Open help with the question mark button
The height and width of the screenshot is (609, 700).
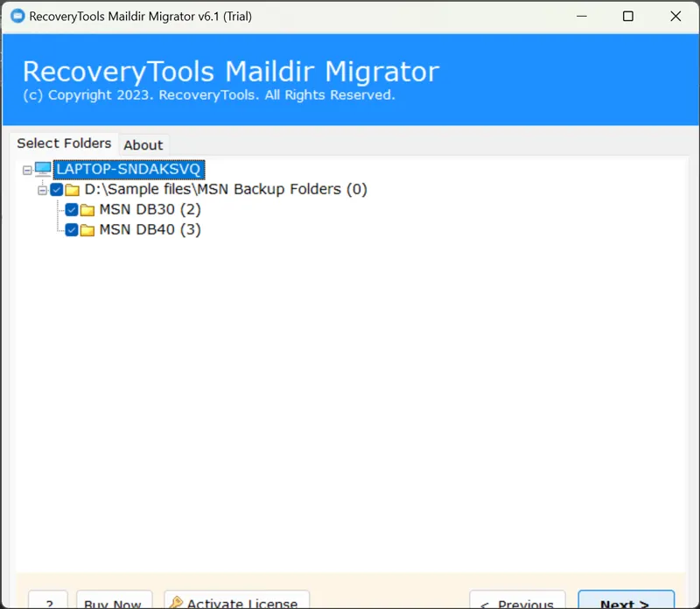[48, 602]
